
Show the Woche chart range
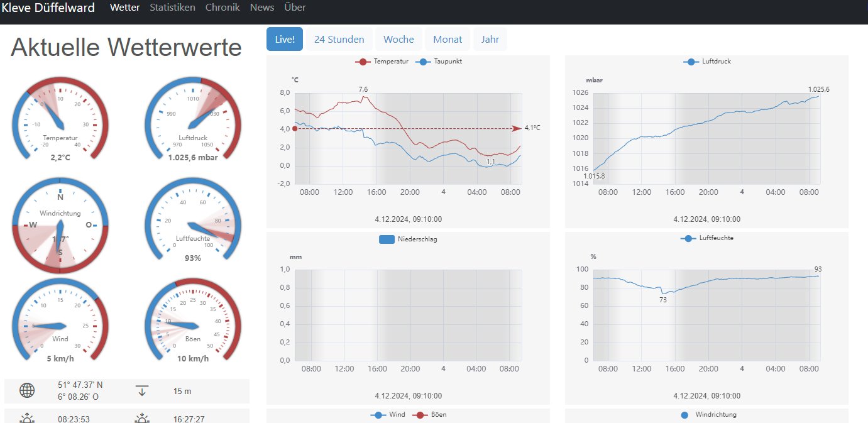pyautogui.click(x=398, y=39)
